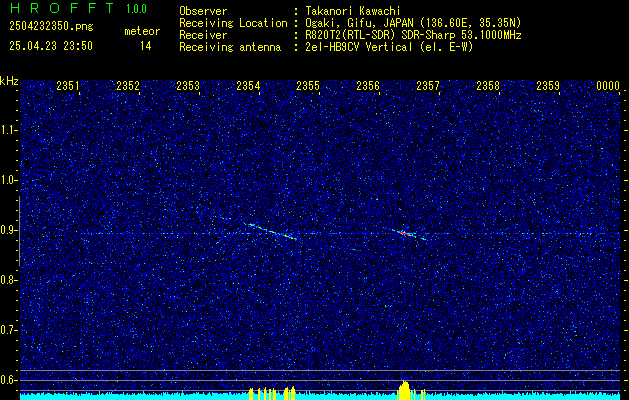Click the meteor count label

pyautogui.click(x=142, y=31)
